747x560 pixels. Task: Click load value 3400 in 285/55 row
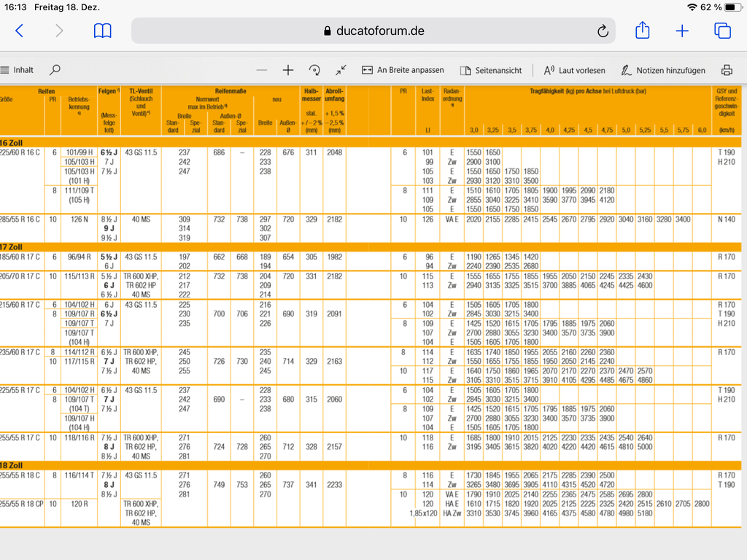(x=683, y=219)
